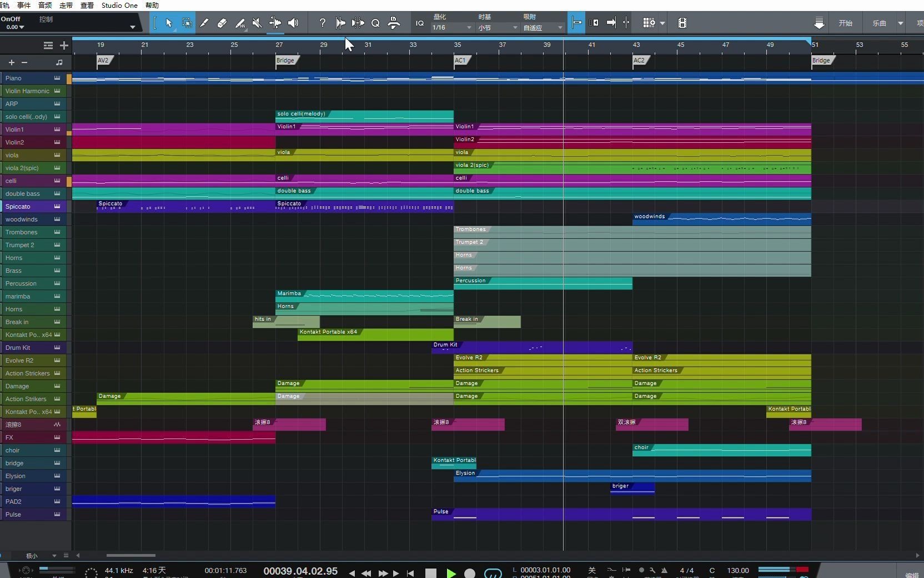
Task: Open the 音频 menu
Action: [45, 5]
